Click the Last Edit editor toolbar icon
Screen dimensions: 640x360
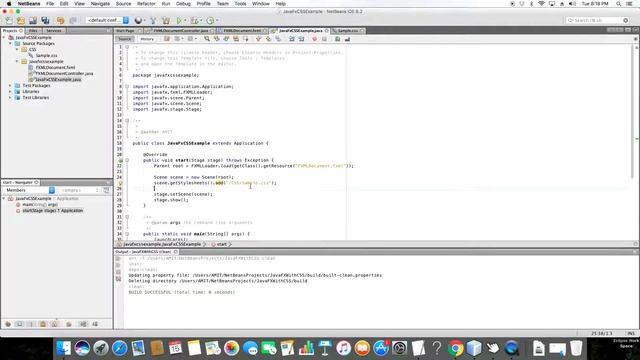click(167, 39)
